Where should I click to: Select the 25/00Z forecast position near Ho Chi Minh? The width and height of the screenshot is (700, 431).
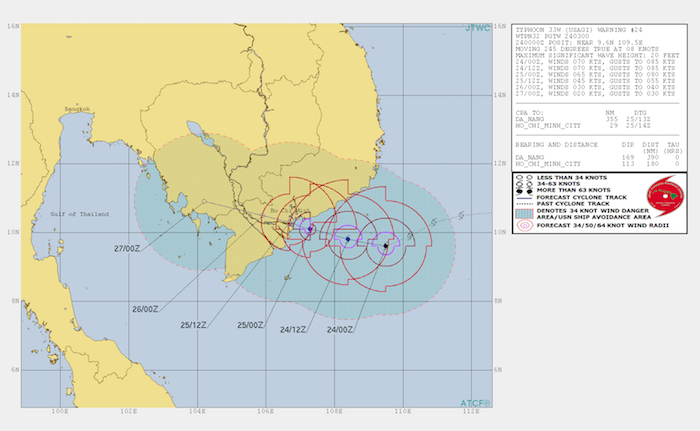309,229
